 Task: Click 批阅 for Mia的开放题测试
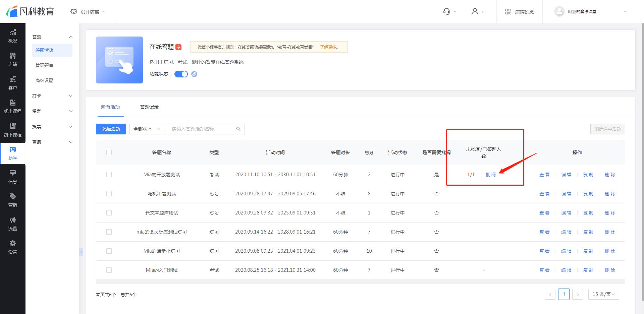[x=490, y=175]
